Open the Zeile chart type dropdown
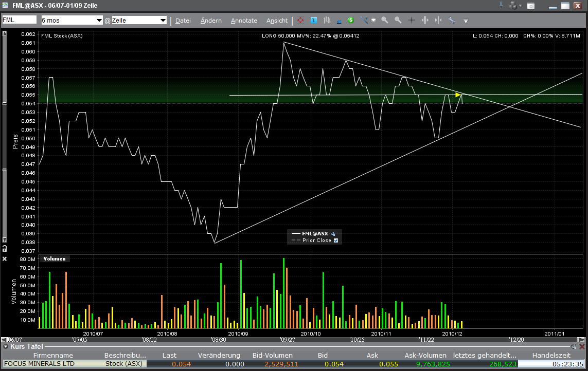Image resolution: width=588 pixels, height=371 pixels. 139,20
